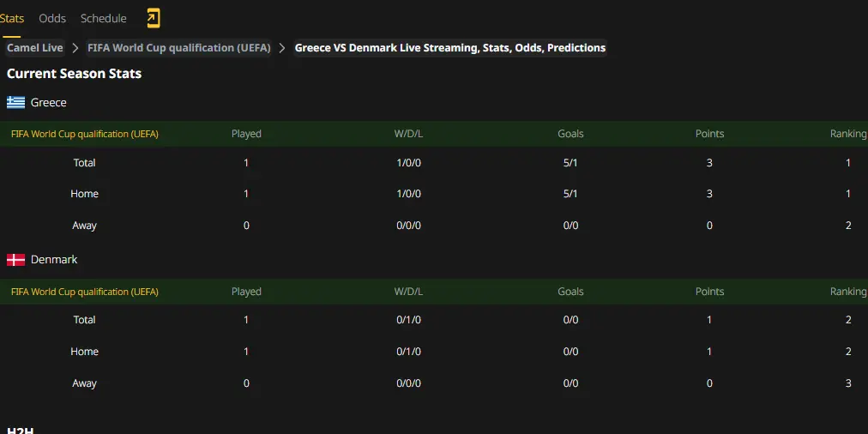Viewport: 868px width, 434px height.
Task: Click the Goals column header for Denmark
Action: [570, 292]
